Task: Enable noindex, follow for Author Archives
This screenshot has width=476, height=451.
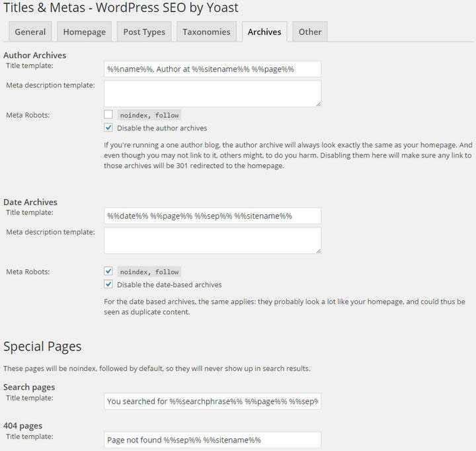Action: tap(108, 114)
